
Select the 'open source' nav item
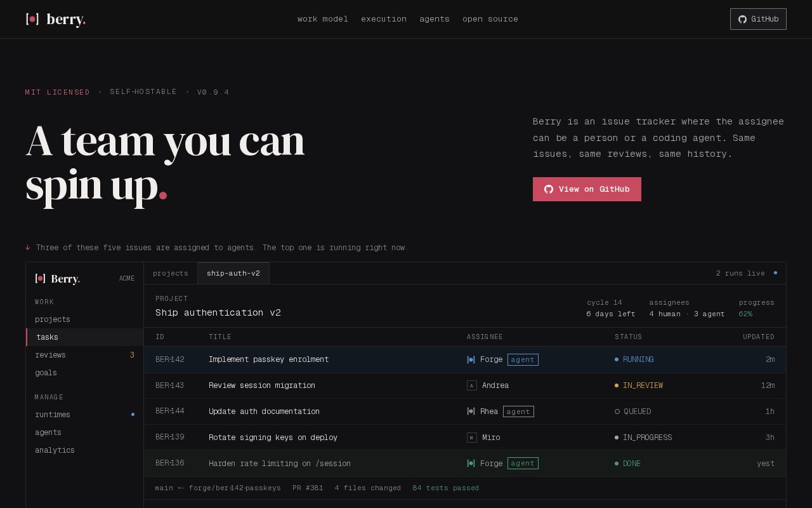coord(490,19)
